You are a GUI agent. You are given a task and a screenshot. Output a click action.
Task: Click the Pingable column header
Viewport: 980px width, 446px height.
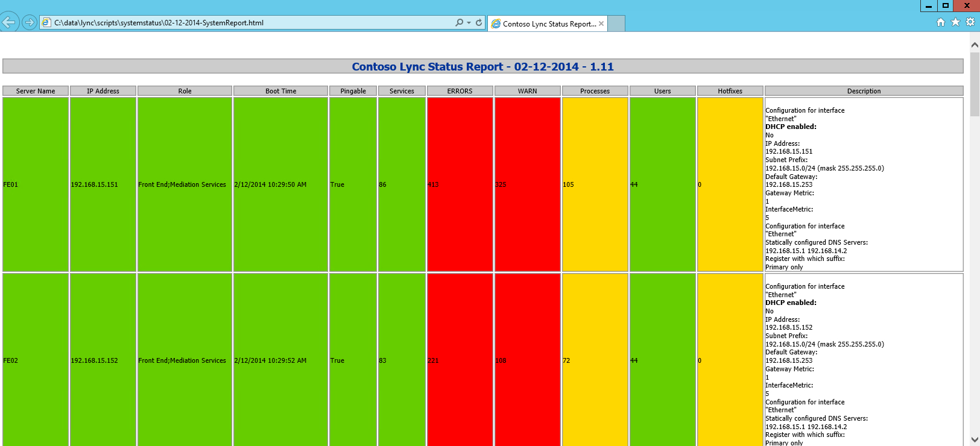coord(353,91)
